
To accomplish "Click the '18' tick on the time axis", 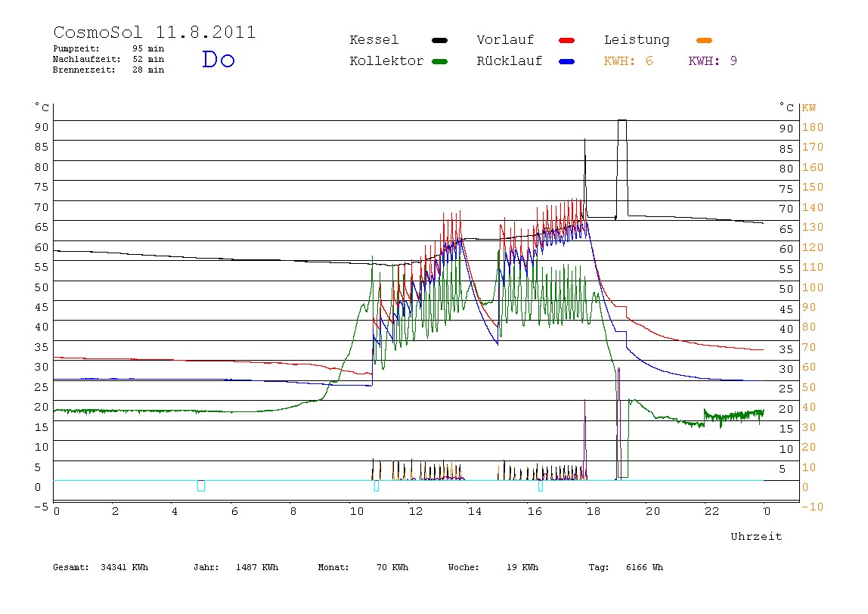I will coord(593,512).
